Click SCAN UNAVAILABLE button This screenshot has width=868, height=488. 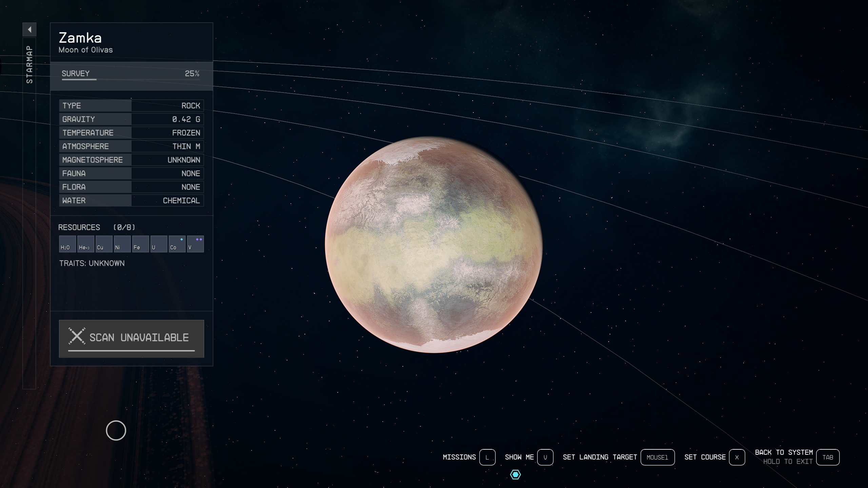[x=131, y=338]
